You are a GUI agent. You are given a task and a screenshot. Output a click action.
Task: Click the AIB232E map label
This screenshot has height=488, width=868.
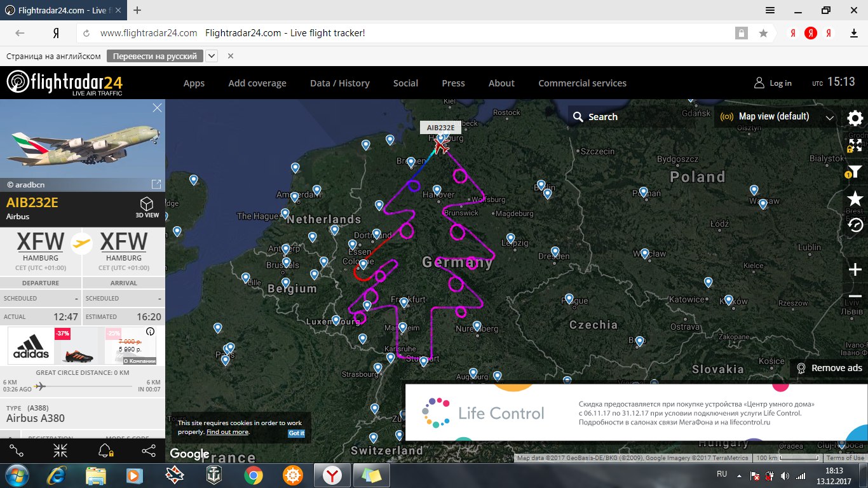pos(440,128)
